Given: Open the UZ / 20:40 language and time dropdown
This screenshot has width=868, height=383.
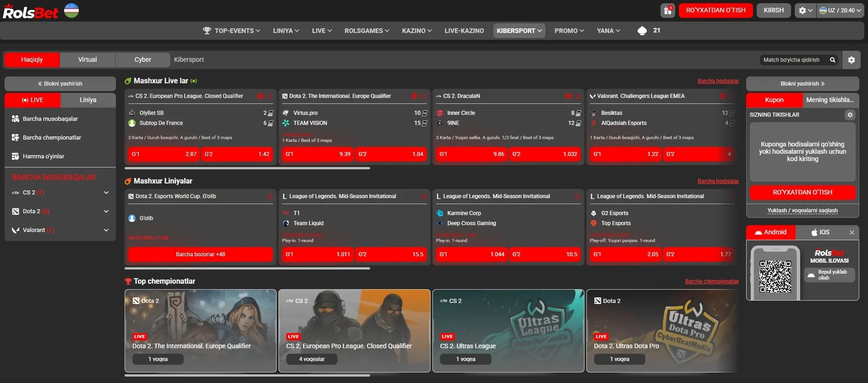Looking at the screenshot, I should (840, 10).
